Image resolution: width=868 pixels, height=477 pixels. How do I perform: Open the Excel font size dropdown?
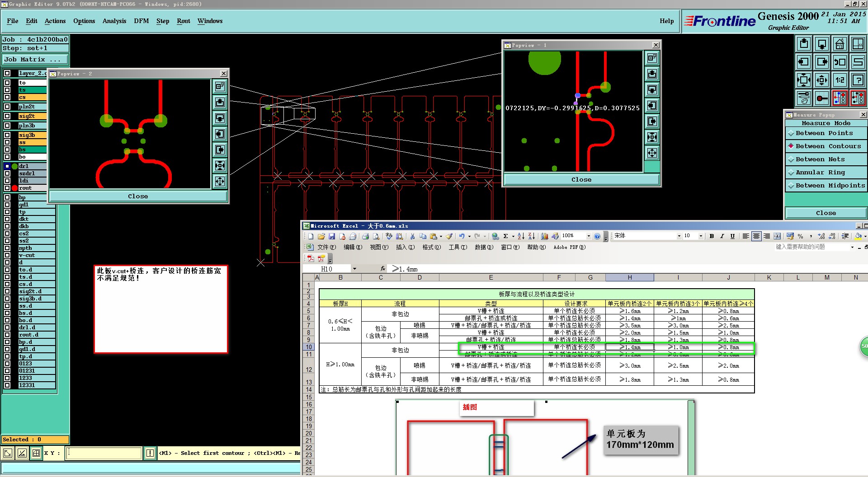click(x=701, y=236)
